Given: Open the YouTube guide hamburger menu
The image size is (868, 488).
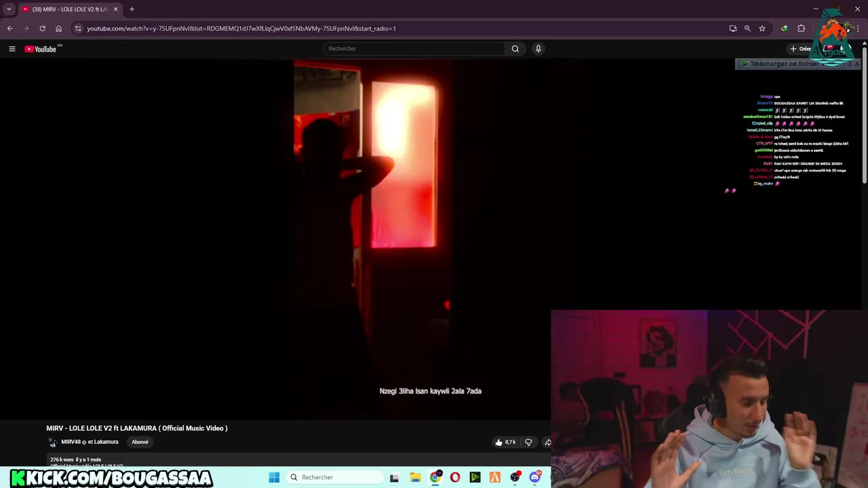Looking at the screenshot, I should coord(12,49).
